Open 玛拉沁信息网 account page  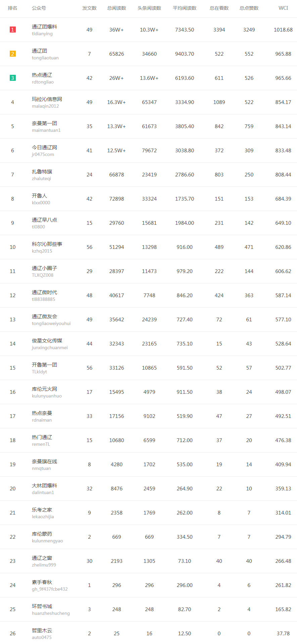tap(47, 99)
